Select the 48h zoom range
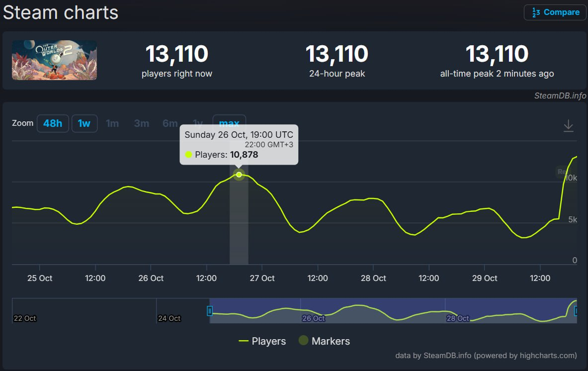Viewport: 588px width, 371px height. pos(53,123)
